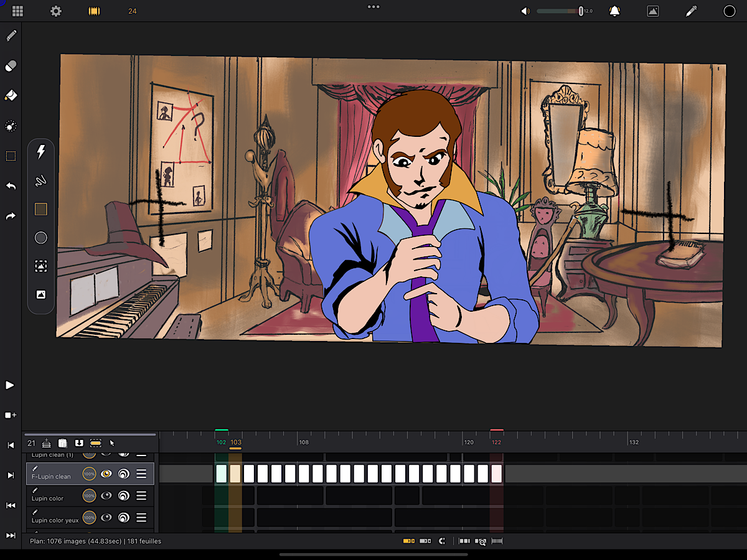Toggle visibility of Lupin color yeux layer
This screenshot has height=560, width=747.
coord(106,517)
